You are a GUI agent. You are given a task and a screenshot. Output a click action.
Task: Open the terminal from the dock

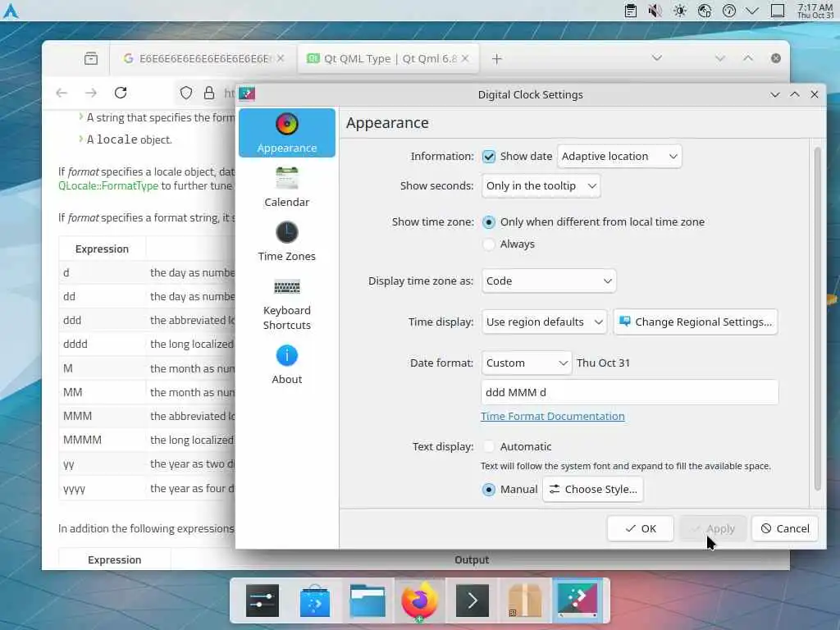point(472,600)
